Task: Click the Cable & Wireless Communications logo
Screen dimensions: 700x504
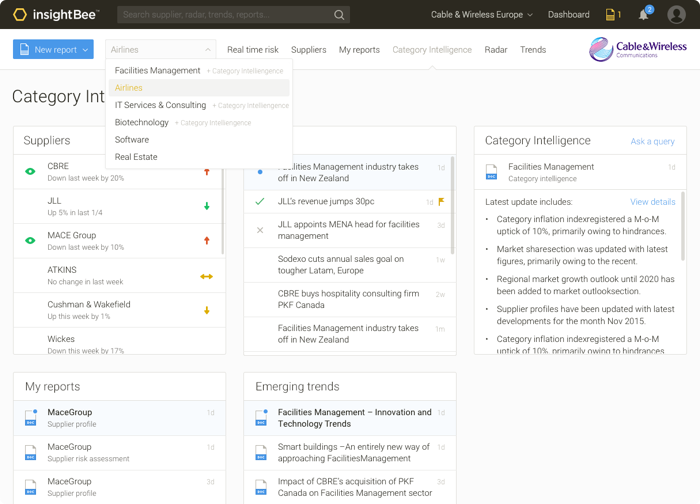Action: [638, 49]
